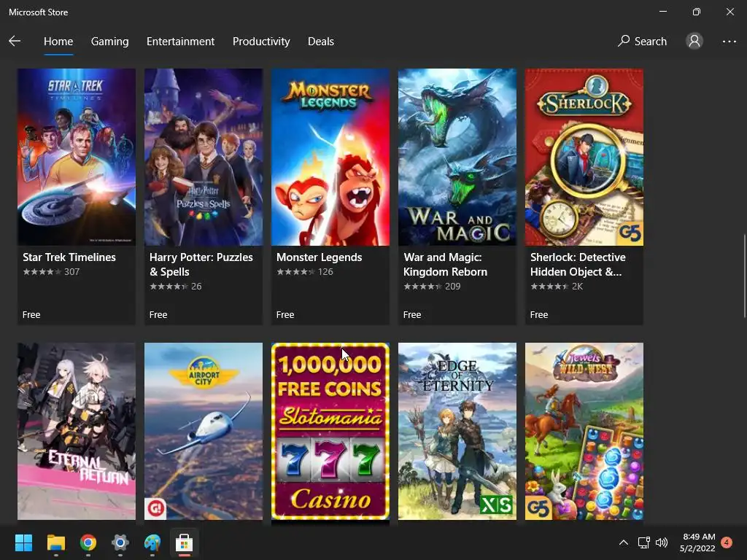Open the Jewels of the Wild West tile

coord(584,431)
